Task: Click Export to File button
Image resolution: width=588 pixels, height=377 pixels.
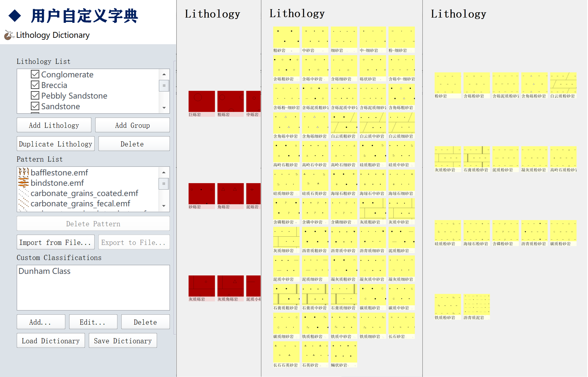Action: click(134, 242)
